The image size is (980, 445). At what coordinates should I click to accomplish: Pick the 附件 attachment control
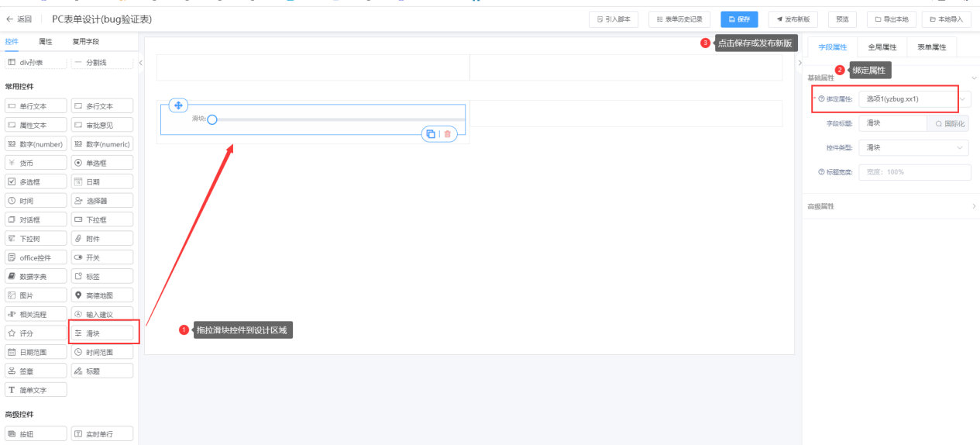tap(102, 239)
